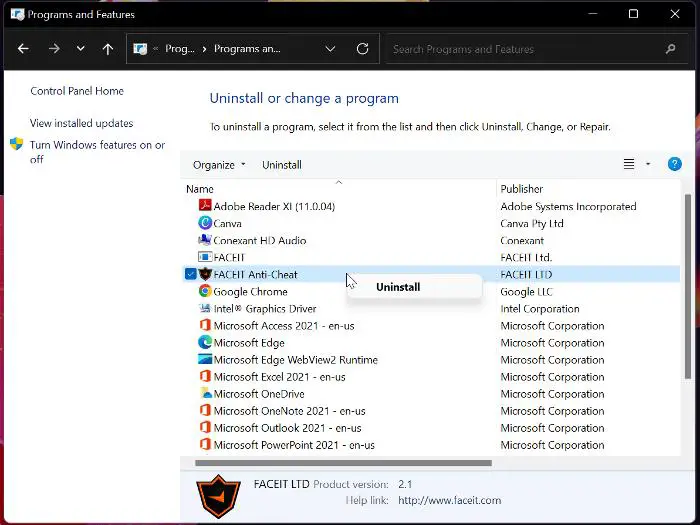Select Microsoft PowerPoint 2021 - en-us
This screenshot has height=525, width=700.
(294, 445)
